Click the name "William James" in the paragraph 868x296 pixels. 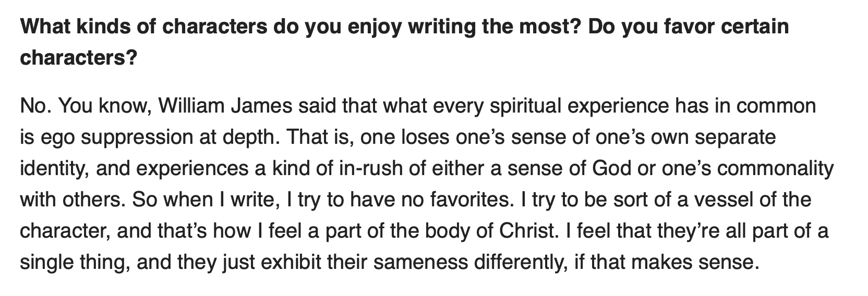225,106
